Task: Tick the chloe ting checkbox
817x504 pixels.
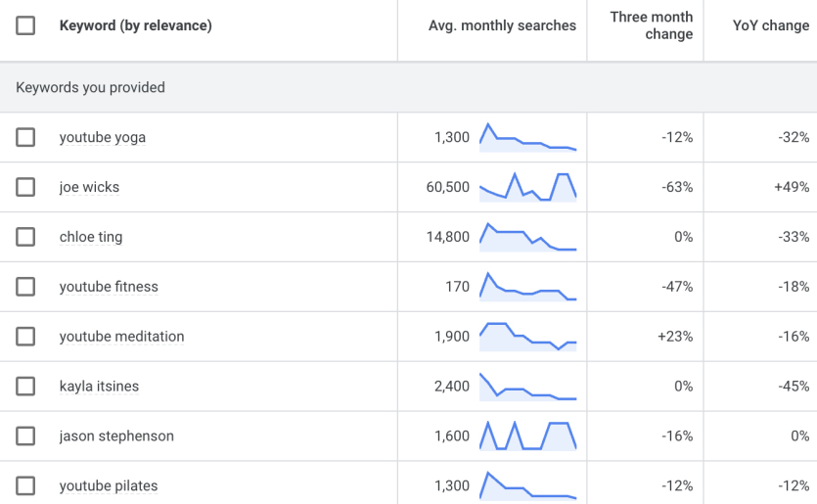Action: pyautogui.click(x=25, y=237)
